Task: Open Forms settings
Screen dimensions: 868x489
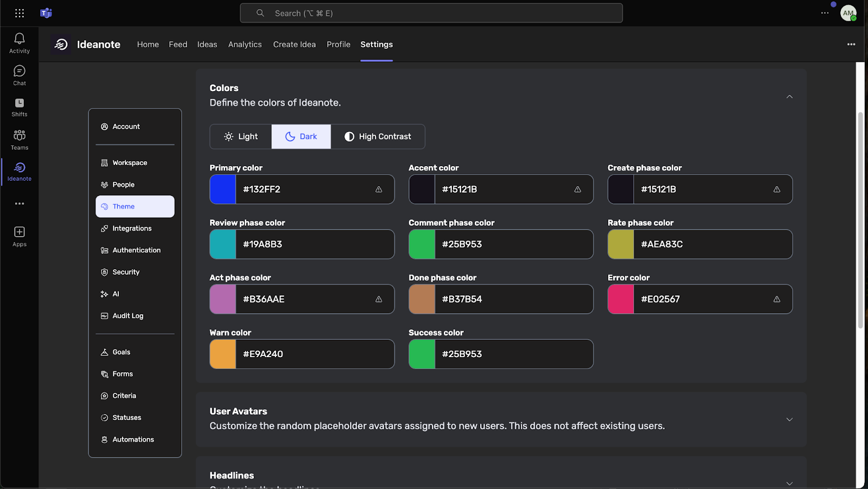Action: (x=135, y=374)
